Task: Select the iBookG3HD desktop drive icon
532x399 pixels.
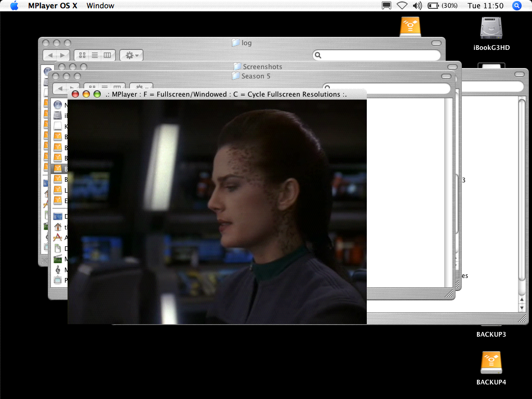Action: pos(491,28)
